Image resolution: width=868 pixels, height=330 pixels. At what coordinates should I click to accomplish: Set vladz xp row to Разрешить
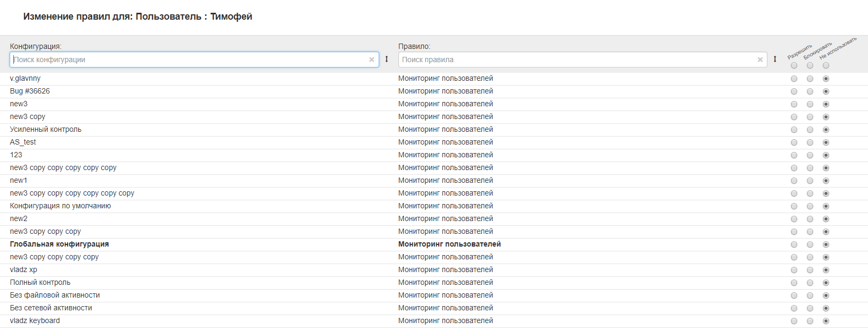[x=794, y=270]
